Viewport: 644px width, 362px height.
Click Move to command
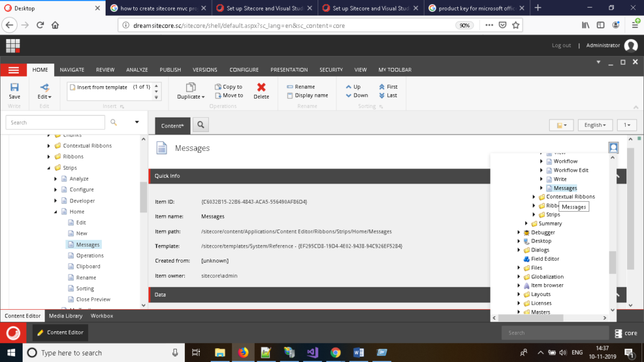229,96
